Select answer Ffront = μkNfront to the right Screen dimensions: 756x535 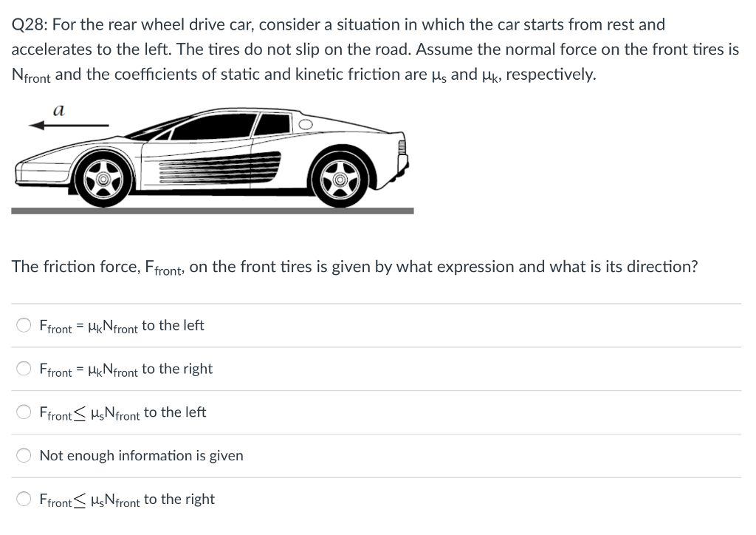126,369
